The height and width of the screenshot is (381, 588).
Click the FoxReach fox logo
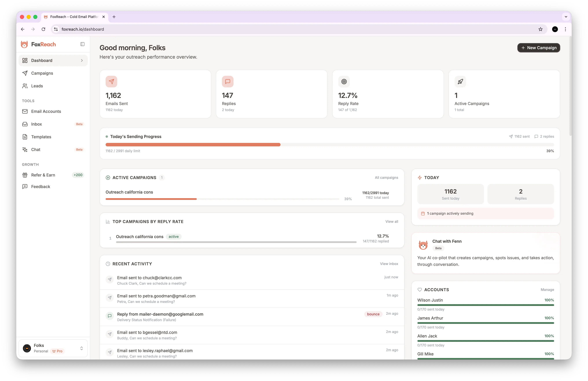point(24,44)
